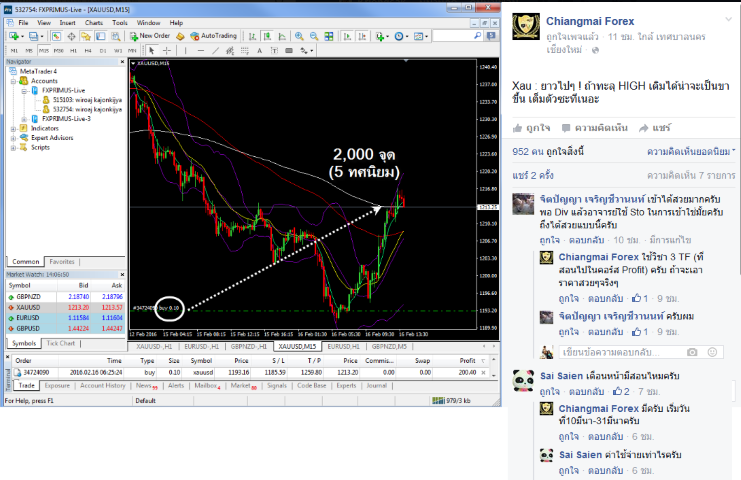
Task: Close order 34724090 with the X
Action: pos(483,373)
